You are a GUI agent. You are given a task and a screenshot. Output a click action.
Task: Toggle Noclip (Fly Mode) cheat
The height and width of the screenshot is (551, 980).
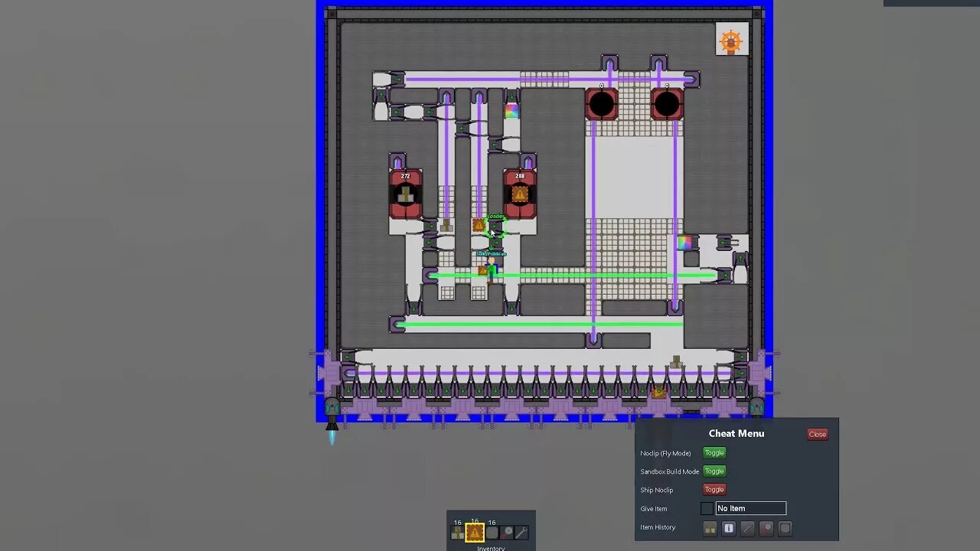714,453
